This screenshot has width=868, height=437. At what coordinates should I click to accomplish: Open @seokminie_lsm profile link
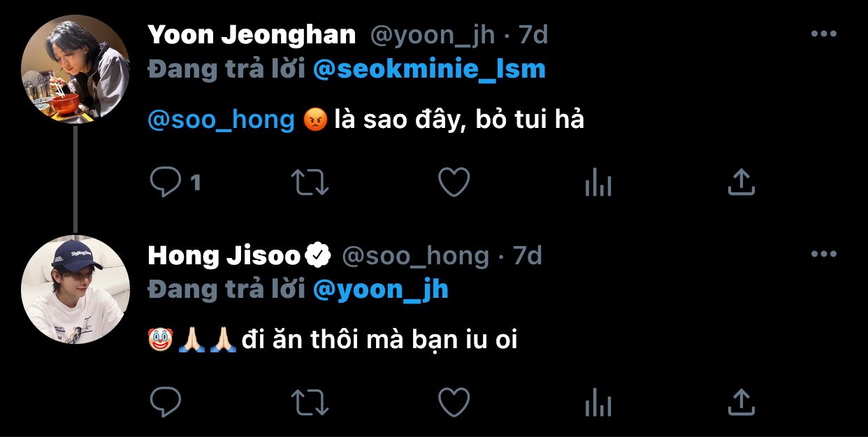(x=429, y=69)
